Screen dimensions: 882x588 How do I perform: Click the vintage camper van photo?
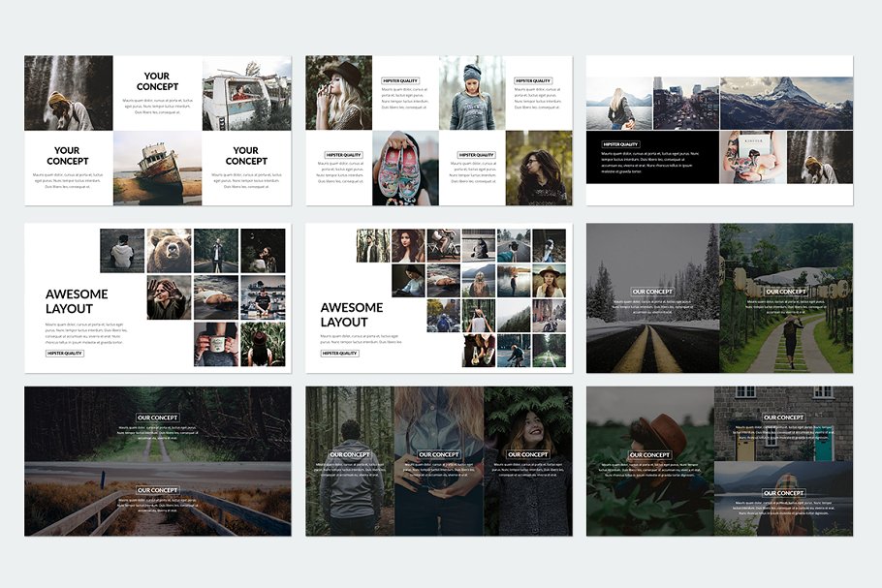(x=246, y=93)
